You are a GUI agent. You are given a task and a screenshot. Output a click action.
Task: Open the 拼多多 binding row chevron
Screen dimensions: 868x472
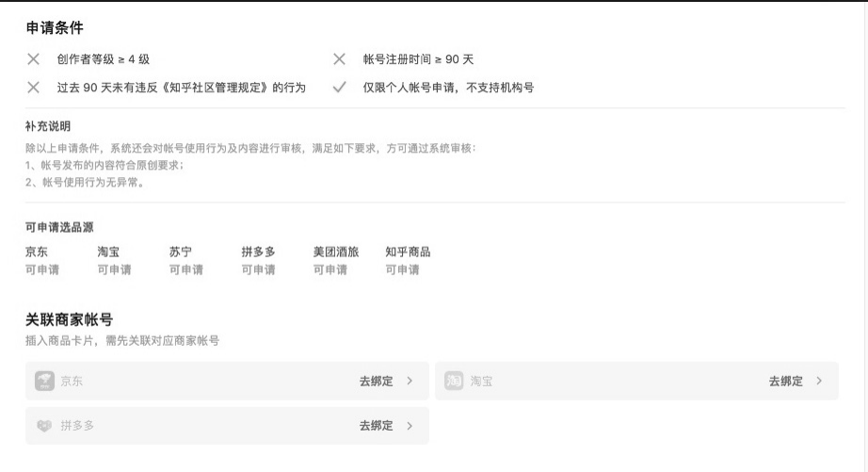point(410,426)
